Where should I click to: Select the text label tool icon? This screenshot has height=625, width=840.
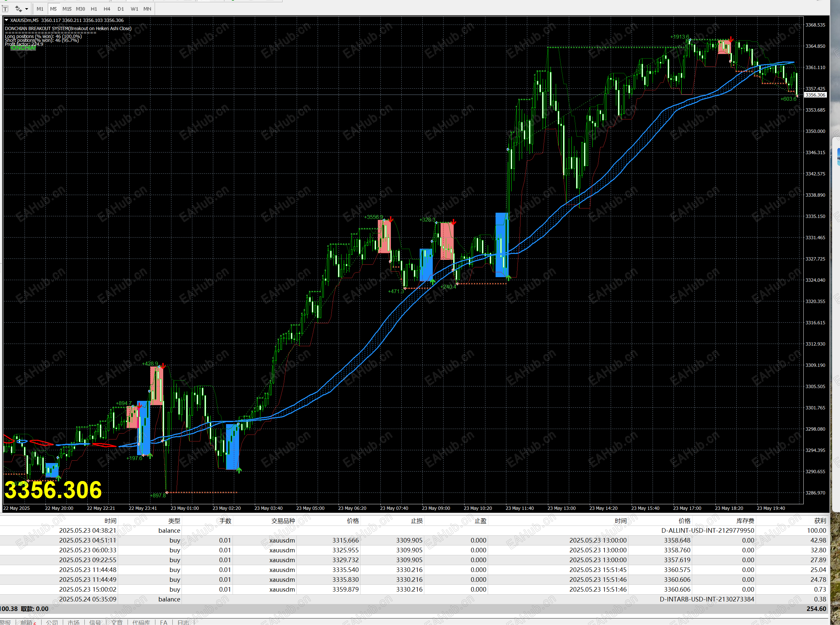[5, 9]
